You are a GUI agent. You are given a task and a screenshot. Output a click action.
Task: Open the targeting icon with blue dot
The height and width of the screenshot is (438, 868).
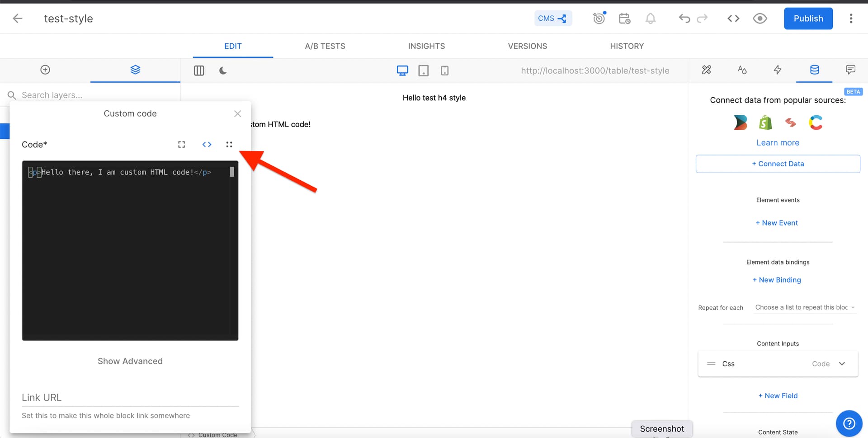point(599,19)
